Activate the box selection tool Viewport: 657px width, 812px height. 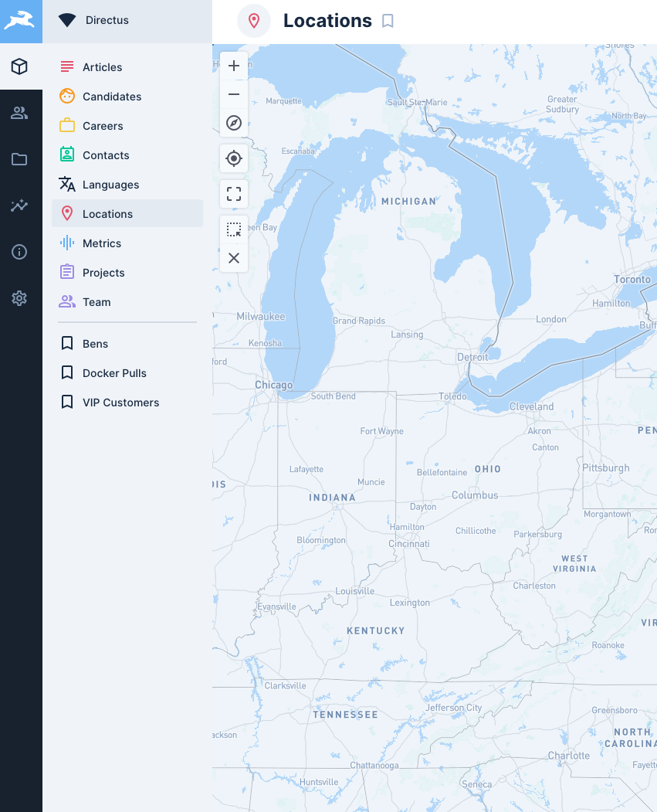234,229
